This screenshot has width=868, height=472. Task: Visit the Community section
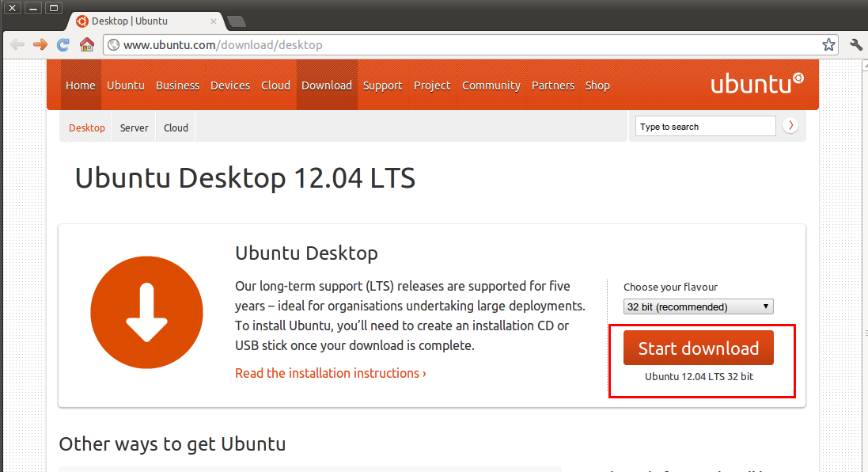491,86
